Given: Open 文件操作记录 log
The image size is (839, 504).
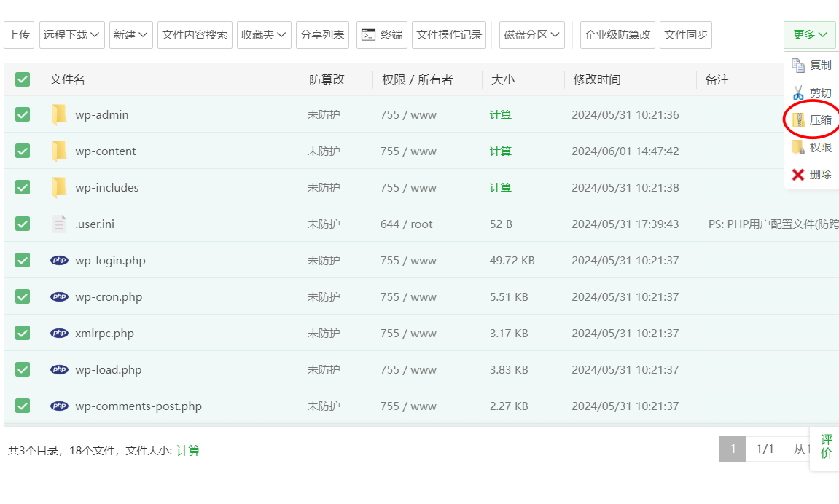Looking at the screenshot, I should point(449,35).
